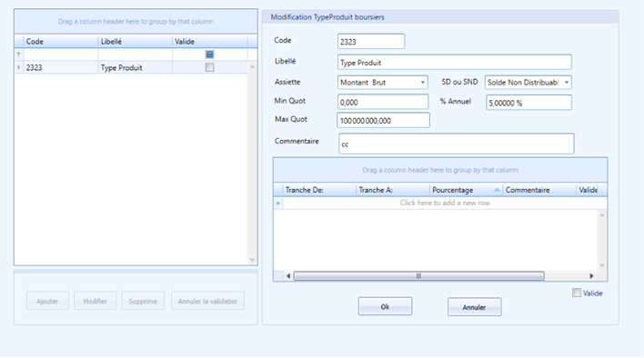This screenshot has height=358, width=644.
Task: Click the Annuler button
Action: [x=475, y=307]
